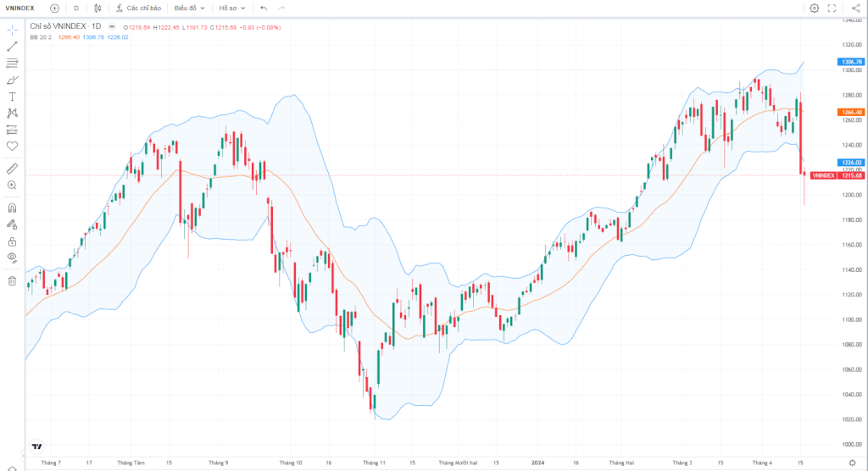868x471 pixels.
Task: Click the trash icon to remove drawings
Action: coord(12,280)
